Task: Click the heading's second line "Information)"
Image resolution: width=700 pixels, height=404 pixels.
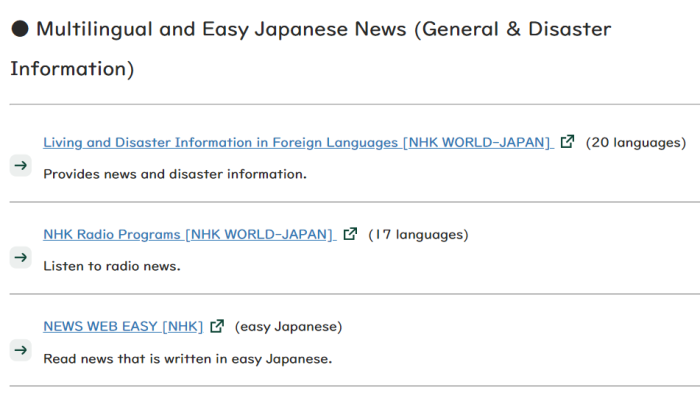Action: click(72, 70)
